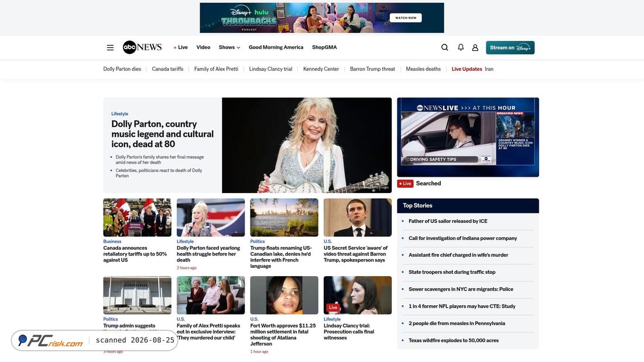Open US-Canadian lake photo thumbnail
The image size is (644, 362).
coord(284,218)
